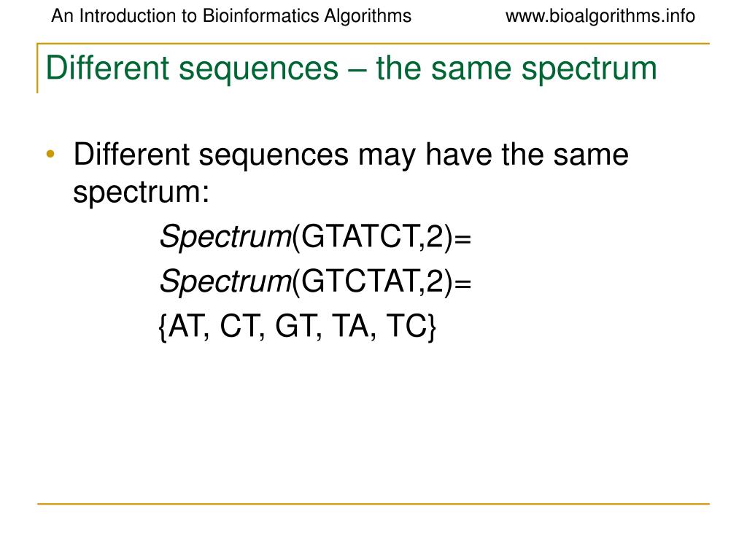Select the sequence text GTCTAT
747x560 pixels.
coord(360,280)
